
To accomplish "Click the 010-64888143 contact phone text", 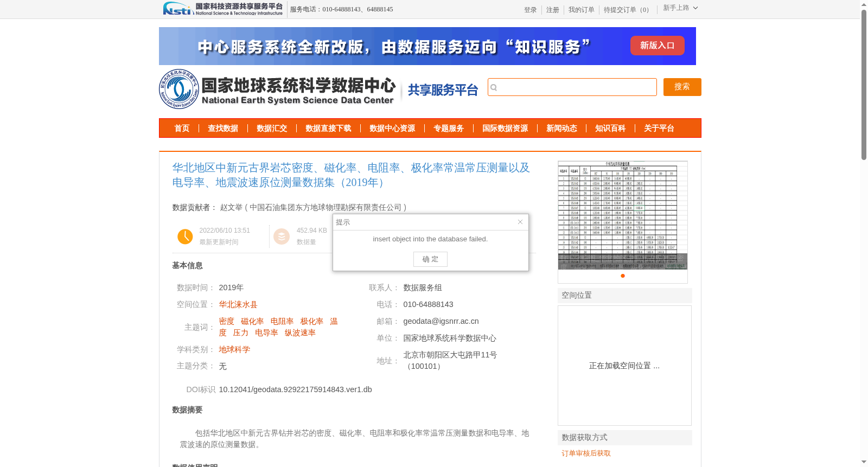I will pyautogui.click(x=428, y=305).
